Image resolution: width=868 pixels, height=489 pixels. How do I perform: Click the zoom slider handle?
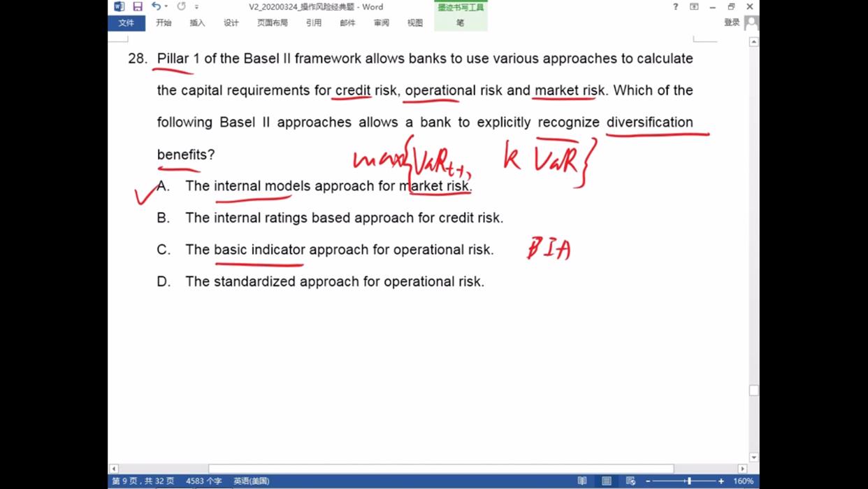[x=689, y=481]
